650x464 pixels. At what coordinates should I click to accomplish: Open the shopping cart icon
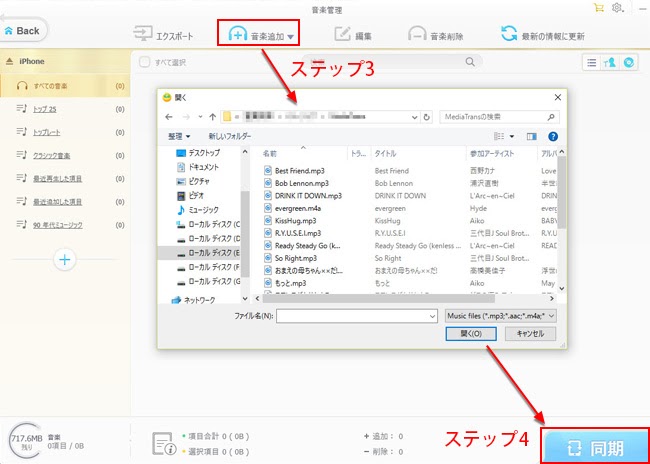(599, 7)
